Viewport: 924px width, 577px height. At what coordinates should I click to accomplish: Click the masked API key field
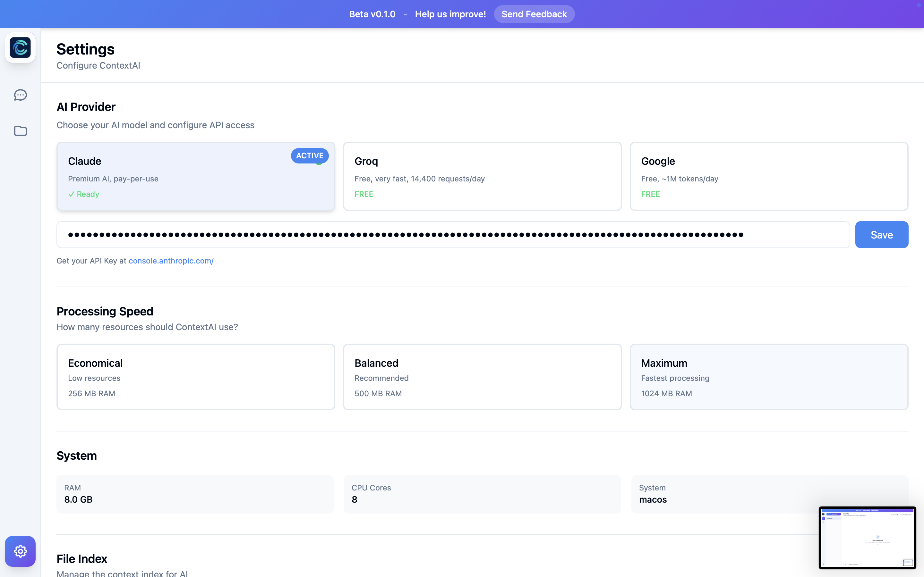coord(453,235)
